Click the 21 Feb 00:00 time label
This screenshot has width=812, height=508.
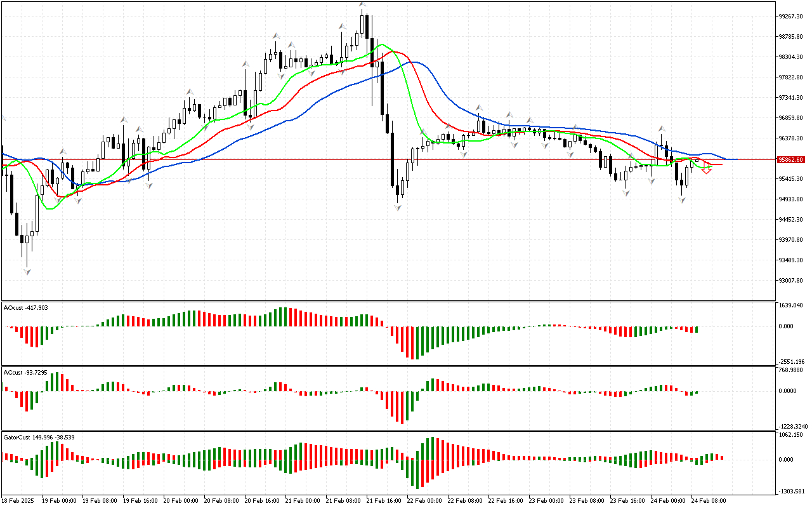tap(303, 501)
